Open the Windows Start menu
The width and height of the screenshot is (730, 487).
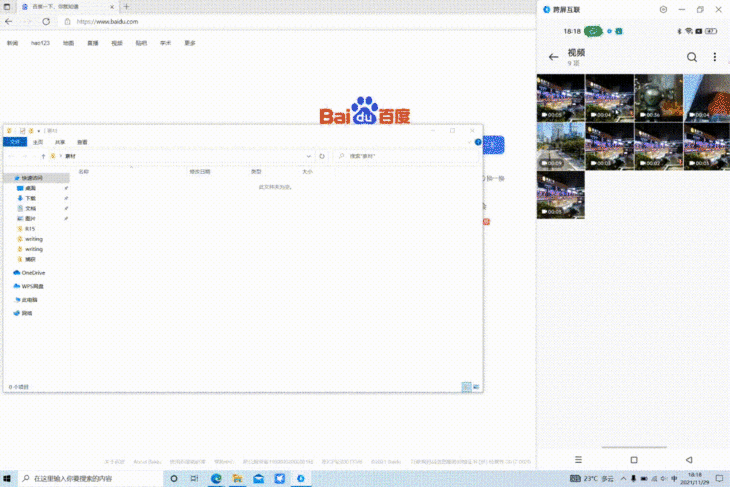[7, 478]
